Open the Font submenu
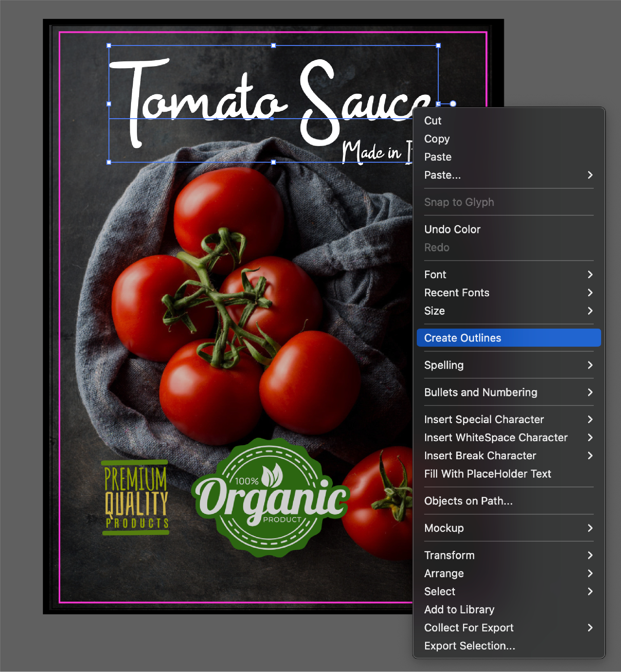This screenshot has width=621, height=672. click(435, 275)
